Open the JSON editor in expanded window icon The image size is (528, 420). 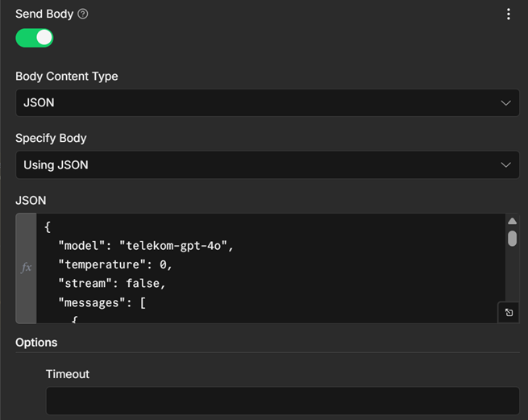click(x=509, y=313)
